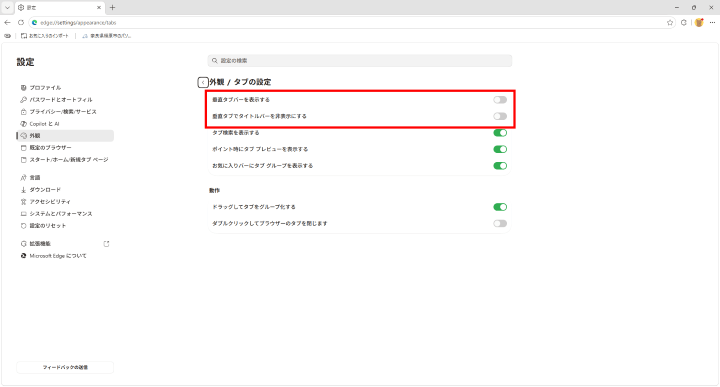Open the Settings and more ellipsis menu

(x=712, y=22)
